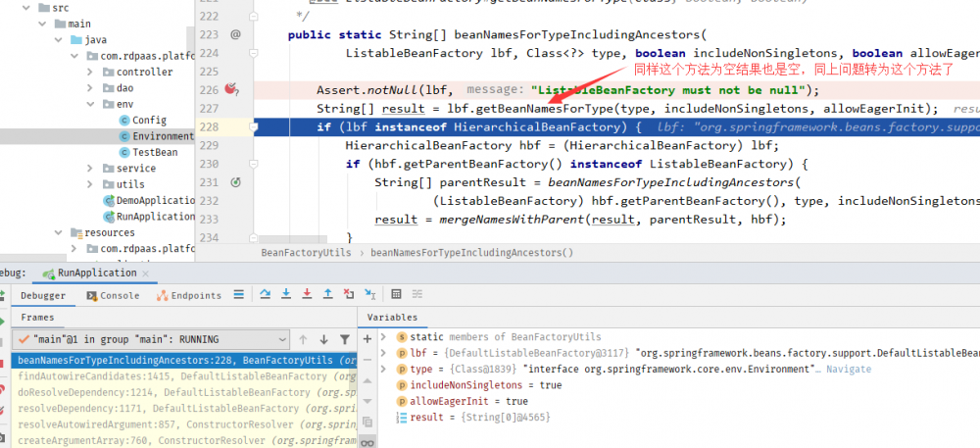Click the Step Out debugger icon
The width and height of the screenshot is (980, 448).
click(x=327, y=294)
